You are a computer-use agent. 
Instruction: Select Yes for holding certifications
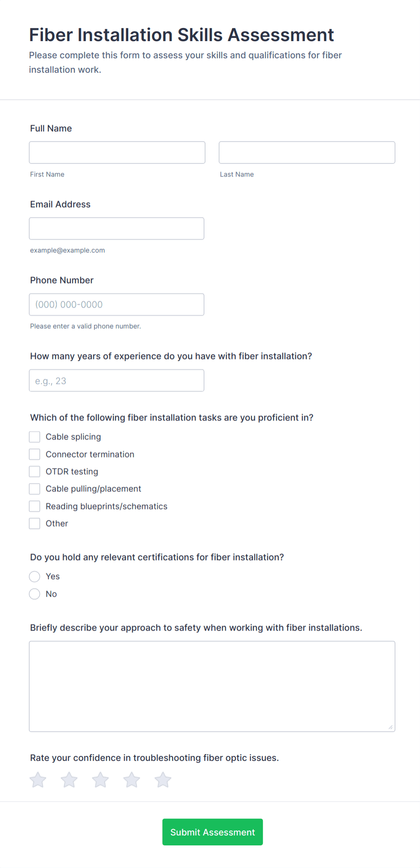tap(34, 576)
